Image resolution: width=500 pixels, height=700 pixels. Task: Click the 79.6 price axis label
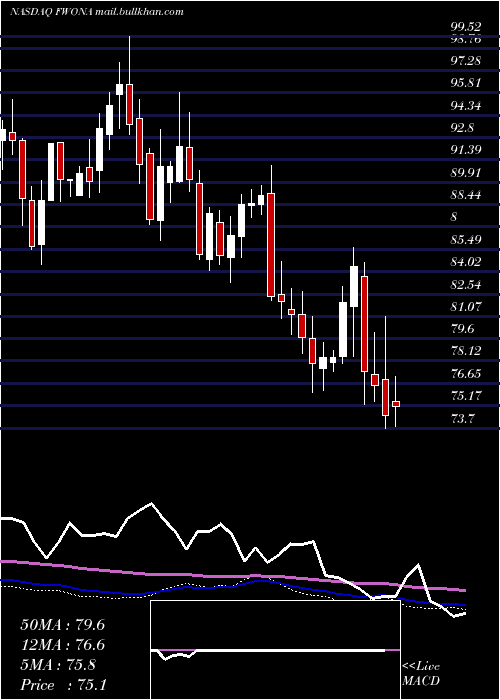coord(462,329)
